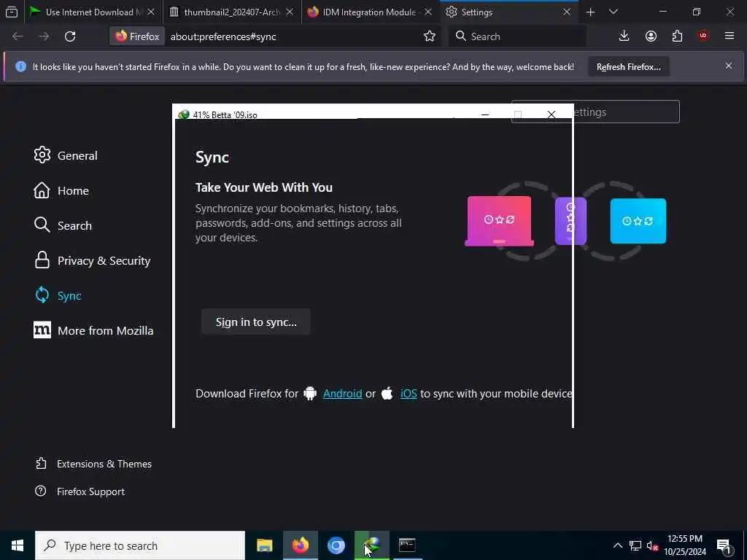The width and height of the screenshot is (747, 560).
Task: Open the General settings category
Action: pyautogui.click(x=66, y=155)
